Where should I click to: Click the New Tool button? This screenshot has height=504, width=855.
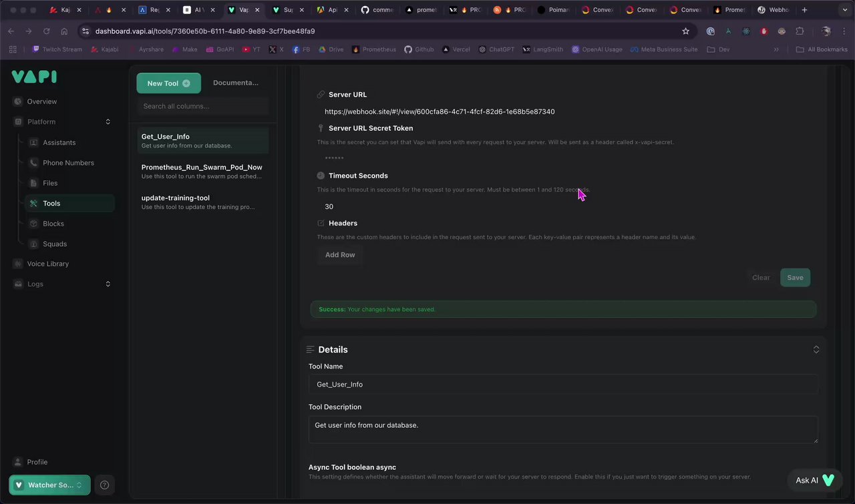click(168, 83)
